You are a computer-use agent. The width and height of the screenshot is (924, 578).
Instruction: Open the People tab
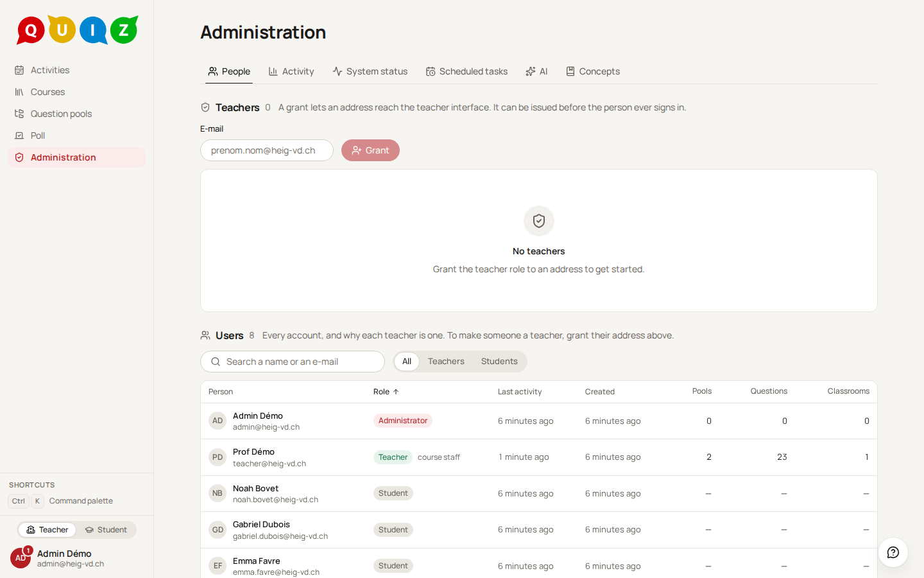coord(229,71)
